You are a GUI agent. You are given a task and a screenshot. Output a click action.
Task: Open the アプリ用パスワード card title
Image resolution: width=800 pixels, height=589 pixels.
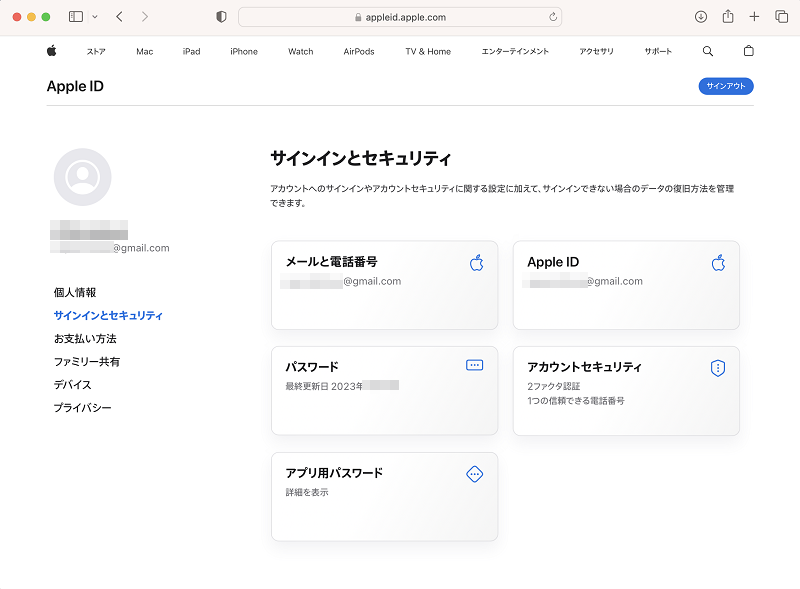(334, 473)
